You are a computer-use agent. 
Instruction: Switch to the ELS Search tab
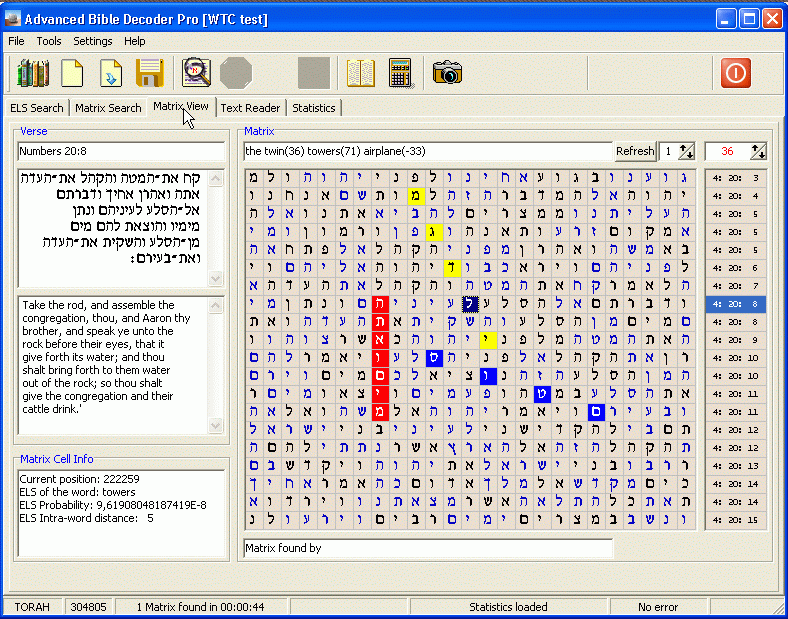[37, 108]
